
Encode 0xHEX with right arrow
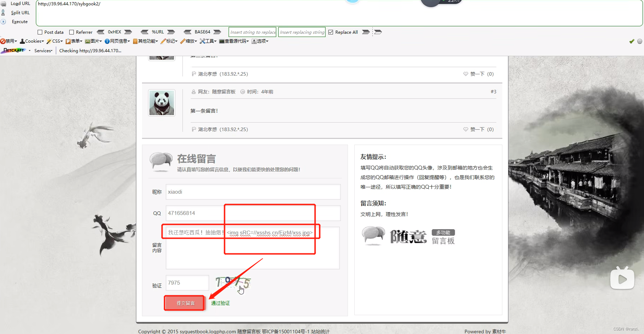(128, 32)
